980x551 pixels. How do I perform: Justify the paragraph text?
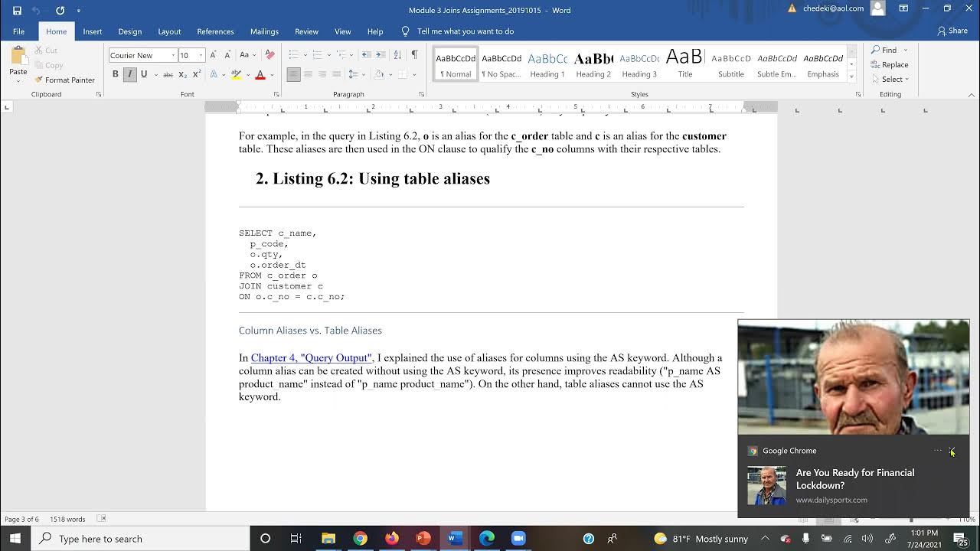tap(336, 74)
